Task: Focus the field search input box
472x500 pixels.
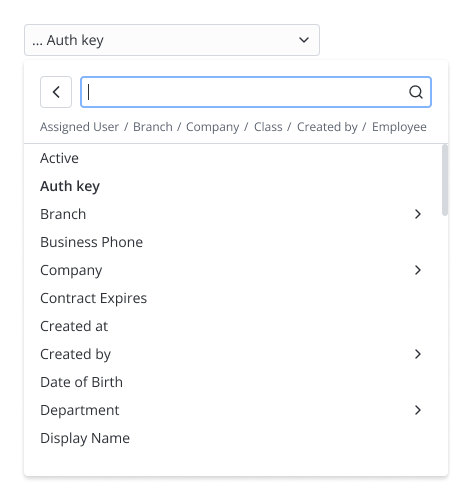Action: (x=256, y=92)
